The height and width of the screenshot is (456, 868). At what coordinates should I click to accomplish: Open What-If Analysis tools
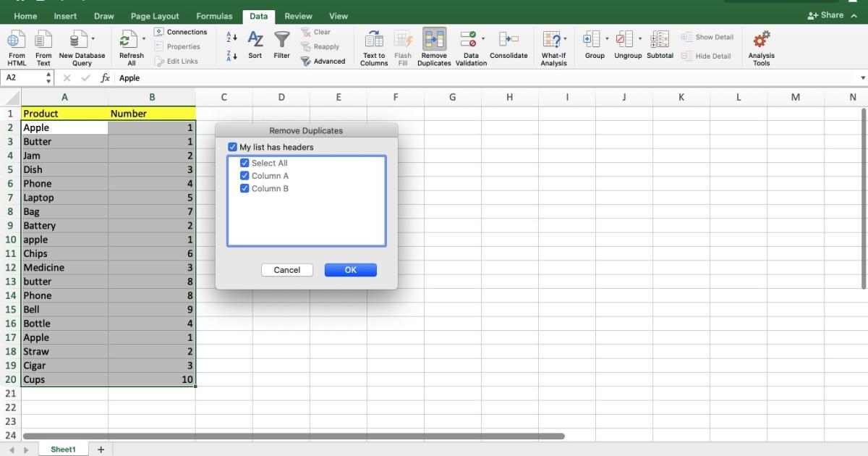(x=553, y=48)
